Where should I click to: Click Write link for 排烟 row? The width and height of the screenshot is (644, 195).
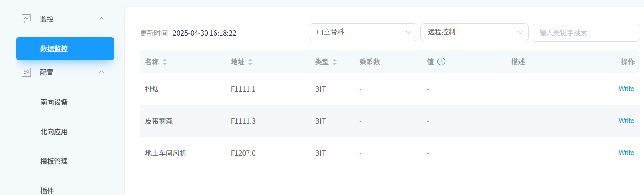click(626, 89)
